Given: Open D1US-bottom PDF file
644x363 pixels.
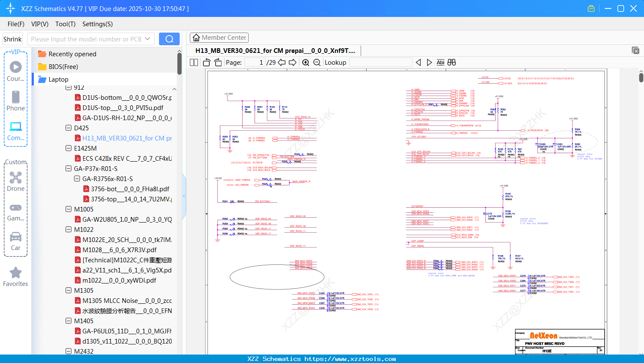Looking at the screenshot, I should 123,98.
